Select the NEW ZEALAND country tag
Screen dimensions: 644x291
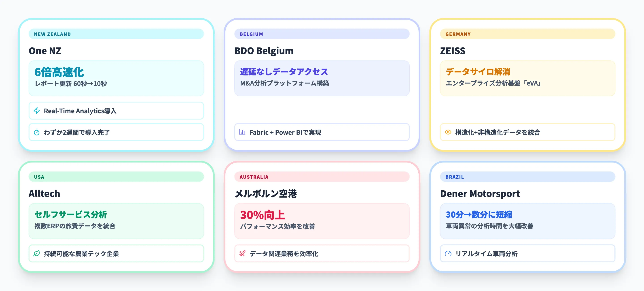[x=52, y=34]
